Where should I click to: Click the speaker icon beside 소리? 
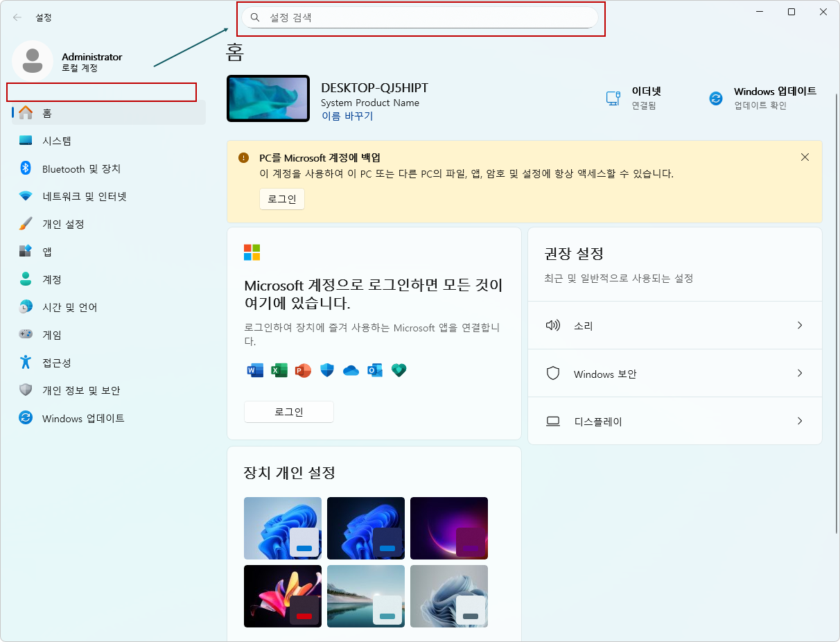(552, 325)
